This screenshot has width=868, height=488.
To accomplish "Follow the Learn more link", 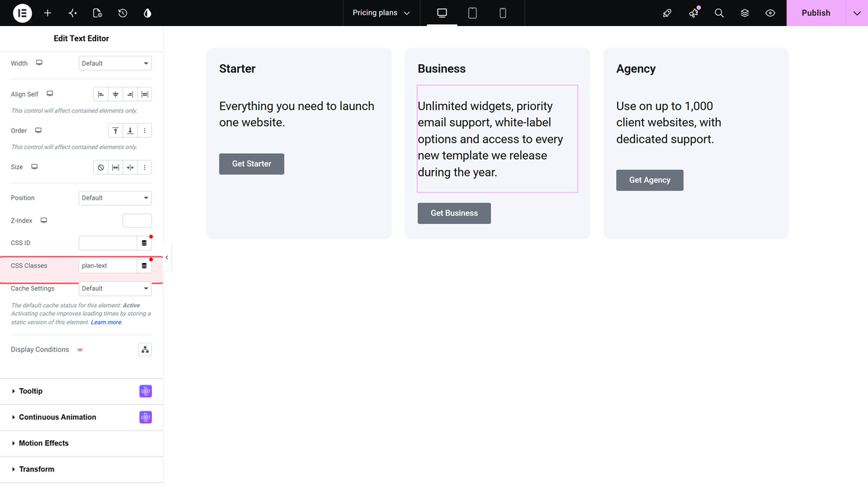I will click(x=106, y=322).
